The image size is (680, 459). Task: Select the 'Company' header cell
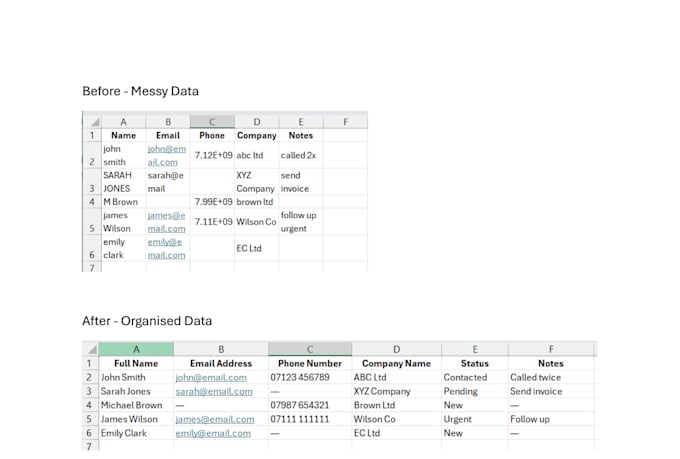click(257, 135)
